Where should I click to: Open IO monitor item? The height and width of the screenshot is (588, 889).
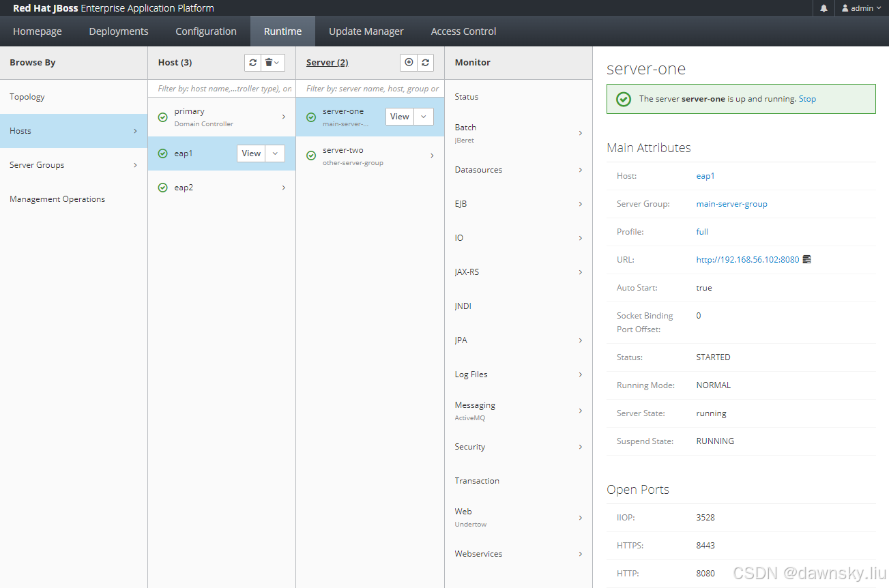[x=519, y=238]
